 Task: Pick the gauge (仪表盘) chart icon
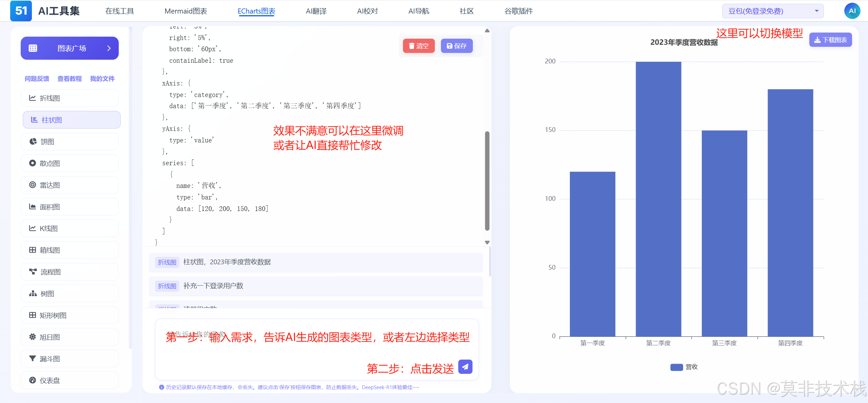click(x=33, y=380)
